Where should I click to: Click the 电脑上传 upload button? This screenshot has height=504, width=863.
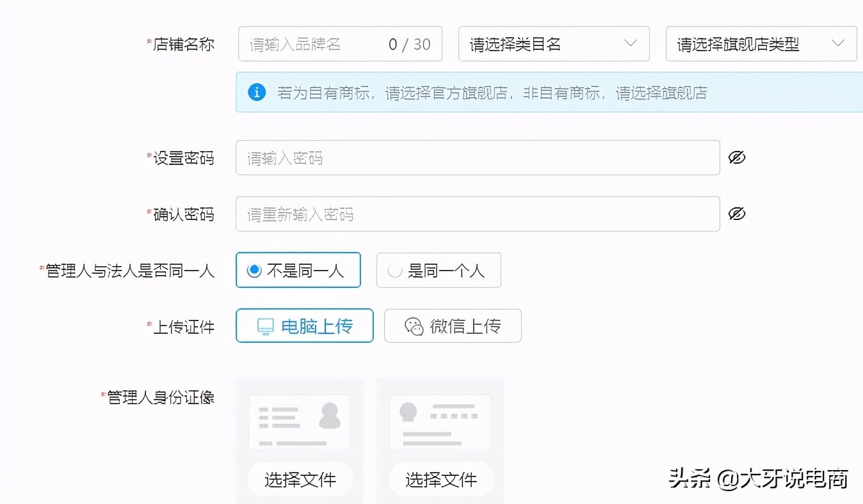coord(304,326)
